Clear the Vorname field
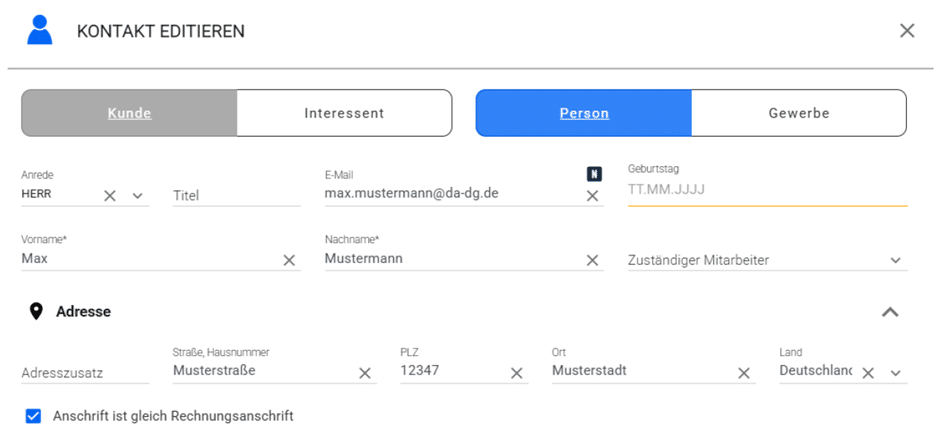The image size is (948, 439). point(289,260)
